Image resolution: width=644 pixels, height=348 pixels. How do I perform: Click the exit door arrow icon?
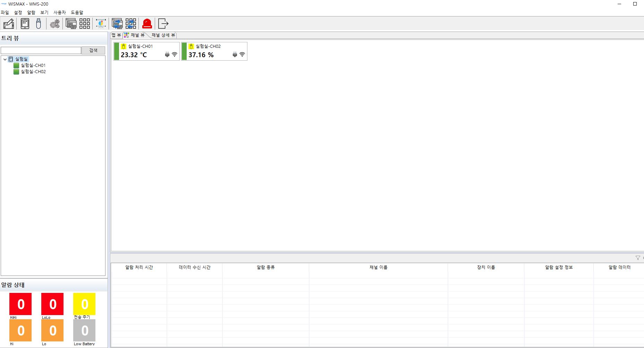click(x=163, y=24)
